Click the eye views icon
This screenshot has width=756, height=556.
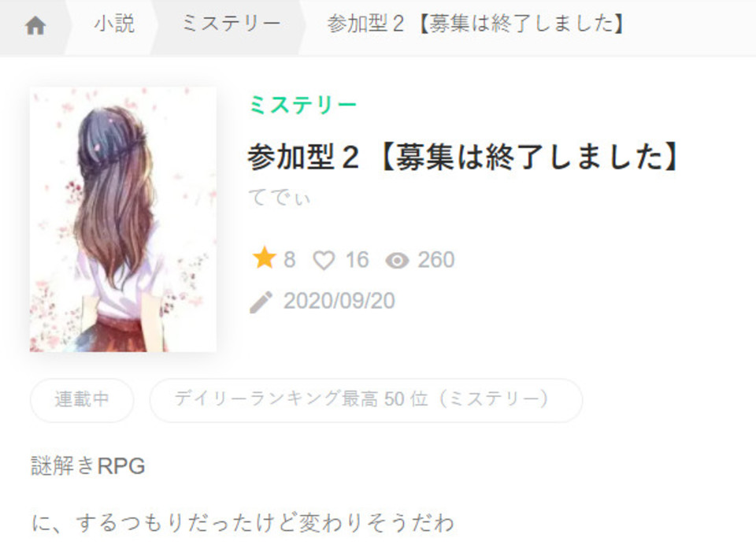397,261
